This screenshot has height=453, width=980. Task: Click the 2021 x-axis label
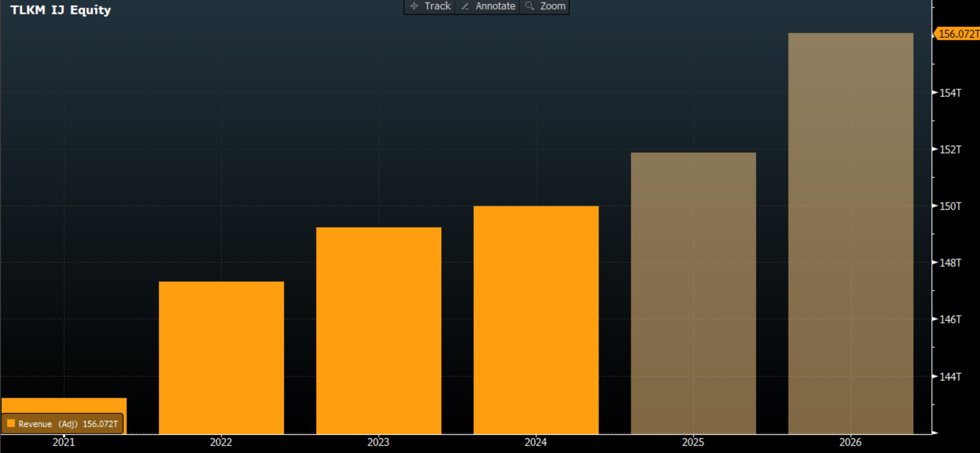coord(64,442)
